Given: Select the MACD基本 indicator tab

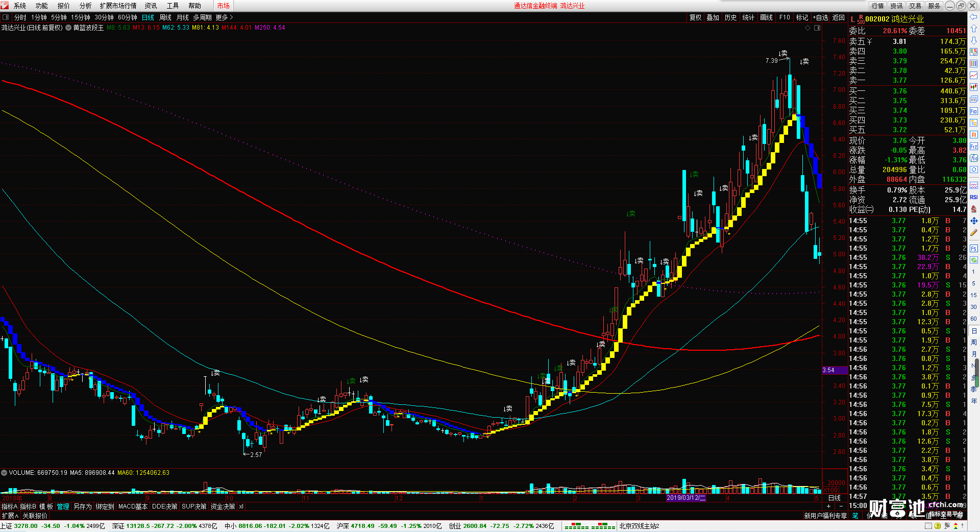Looking at the screenshot, I should click(133, 506).
